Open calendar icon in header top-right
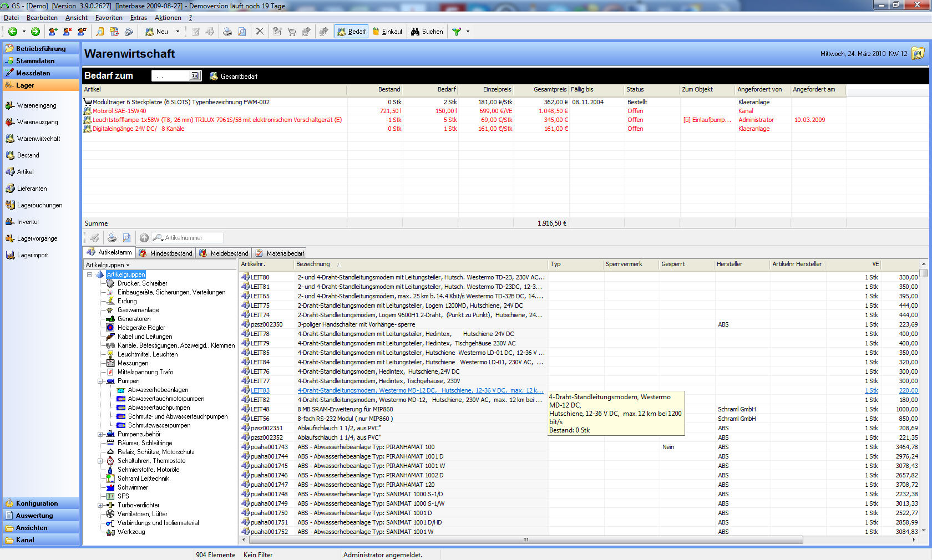The width and height of the screenshot is (932, 560). [x=918, y=54]
